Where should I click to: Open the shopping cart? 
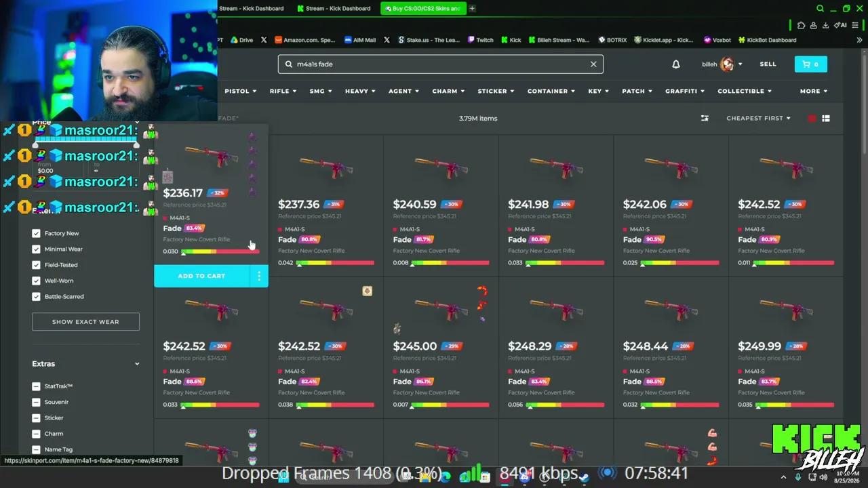pos(810,64)
